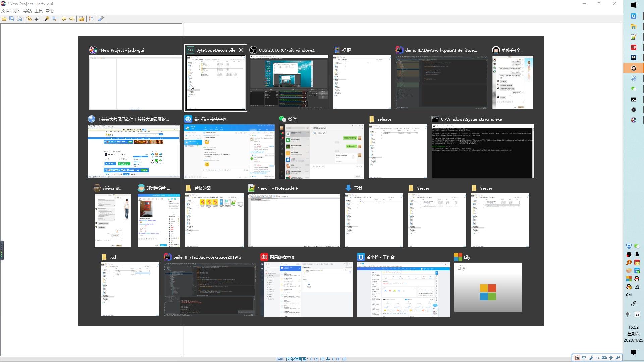Click the back navigation arrow

tap(64, 19)
